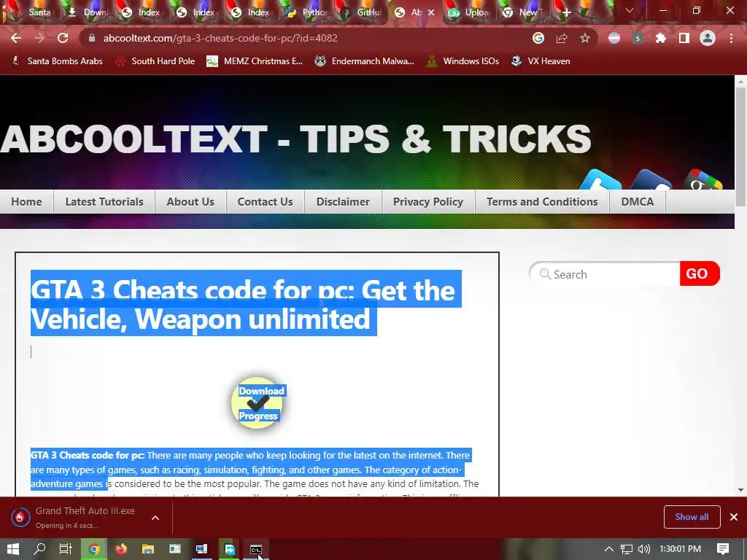
Task: Switch to the Downl tab
Action: 88,12
